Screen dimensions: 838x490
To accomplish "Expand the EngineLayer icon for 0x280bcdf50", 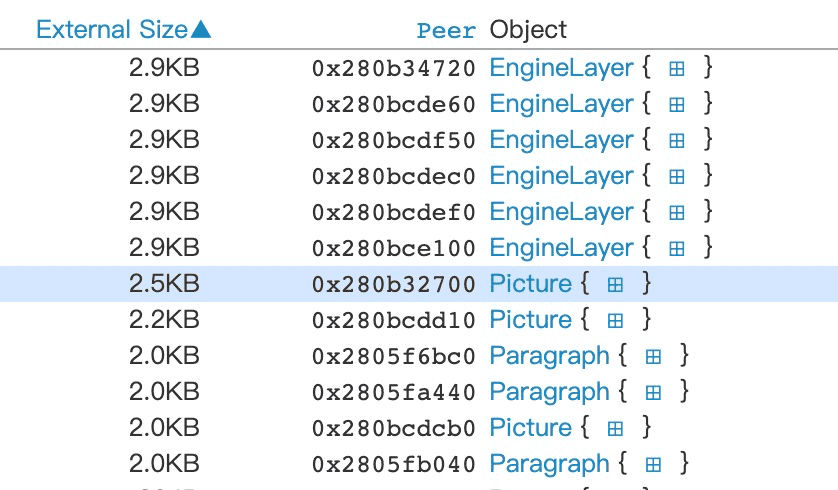I will click(677, 141).
